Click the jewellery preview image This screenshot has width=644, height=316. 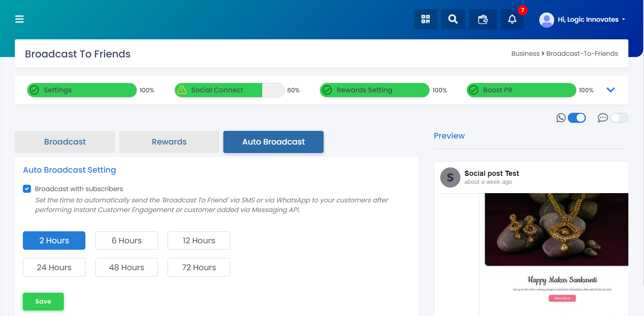[x=557, y=229]
